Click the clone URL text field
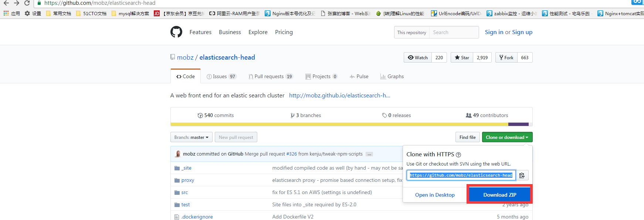This screenshot has width=644, height=220. pos(461,175)
